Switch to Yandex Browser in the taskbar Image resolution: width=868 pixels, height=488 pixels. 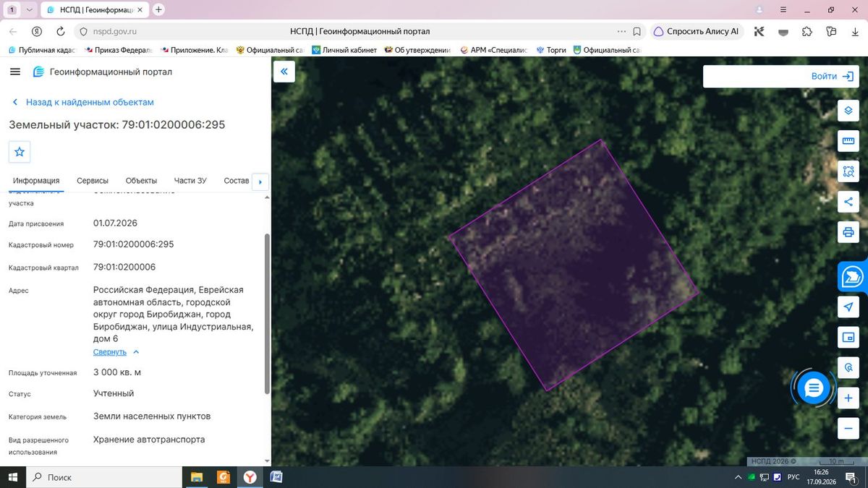coord(249,477)
